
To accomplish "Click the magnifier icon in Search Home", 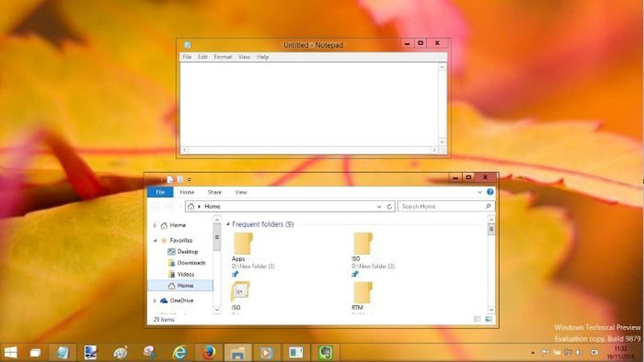I will (488, 206).
